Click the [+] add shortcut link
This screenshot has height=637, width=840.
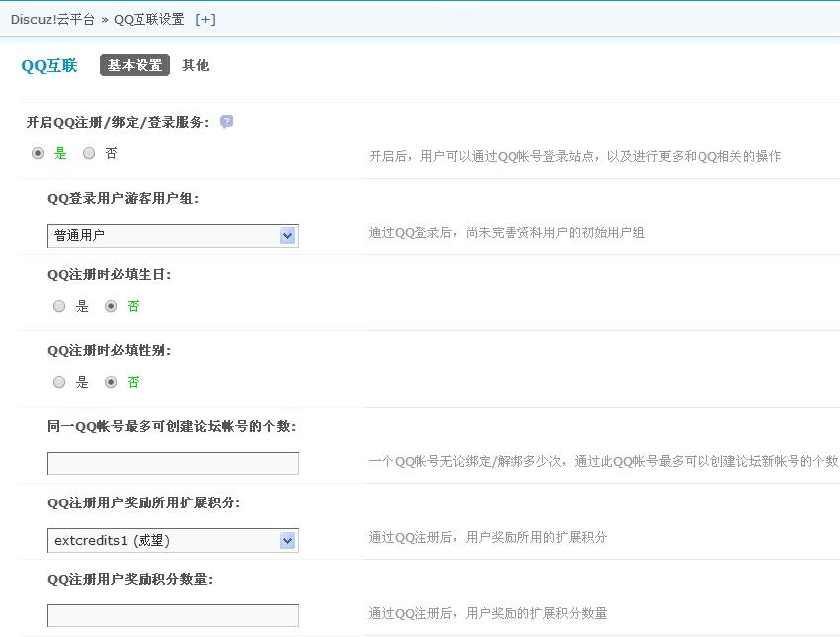coord(205,19)
